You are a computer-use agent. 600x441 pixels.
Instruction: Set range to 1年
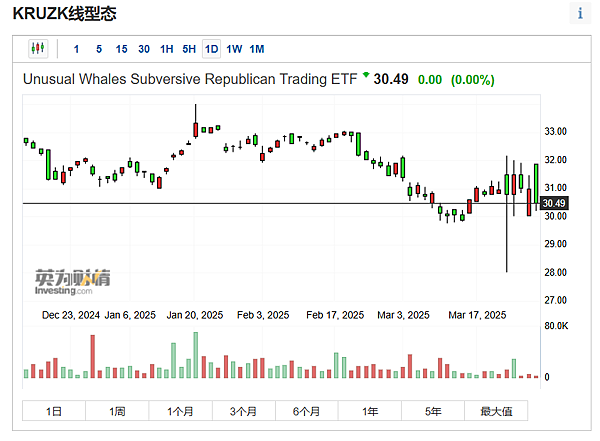click(x=370, y=411)
